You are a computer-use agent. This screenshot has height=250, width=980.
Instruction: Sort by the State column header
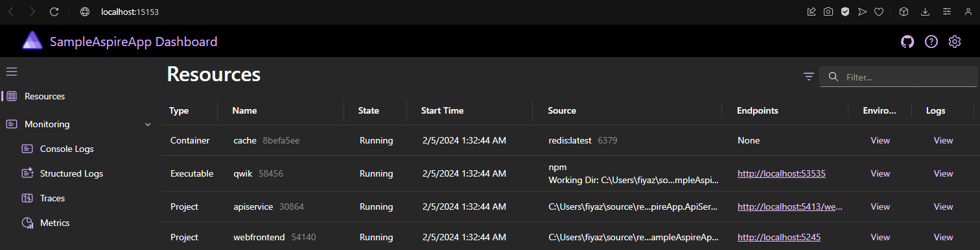pos(369,110)
